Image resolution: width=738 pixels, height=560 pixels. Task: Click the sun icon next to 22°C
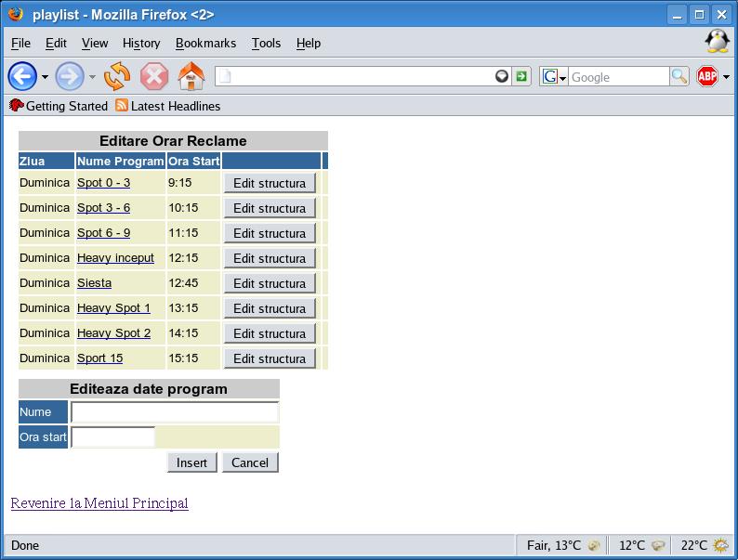pos(720,545)
